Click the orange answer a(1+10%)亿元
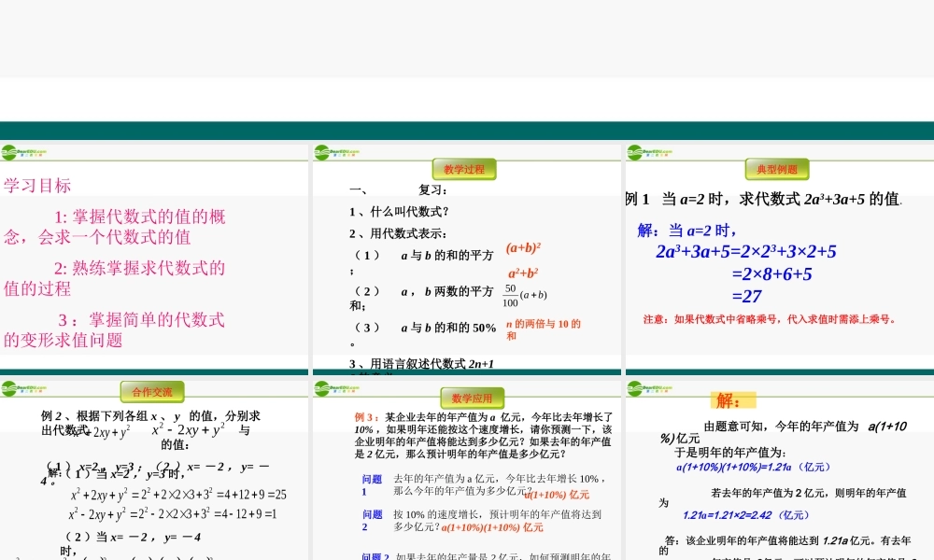934x560 pixels. pos(557,495)
